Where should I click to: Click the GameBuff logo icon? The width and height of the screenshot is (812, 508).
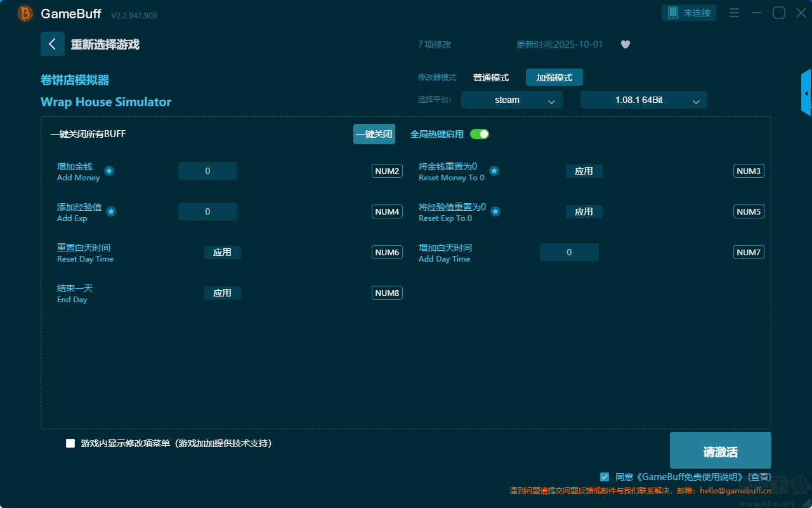(x=25, y=13)
